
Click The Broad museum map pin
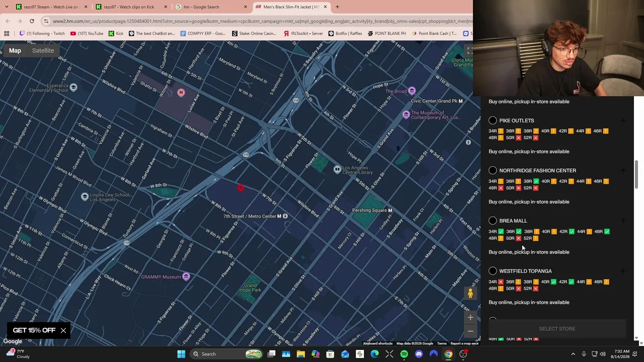pyautogui.click(x=412, y=91)
